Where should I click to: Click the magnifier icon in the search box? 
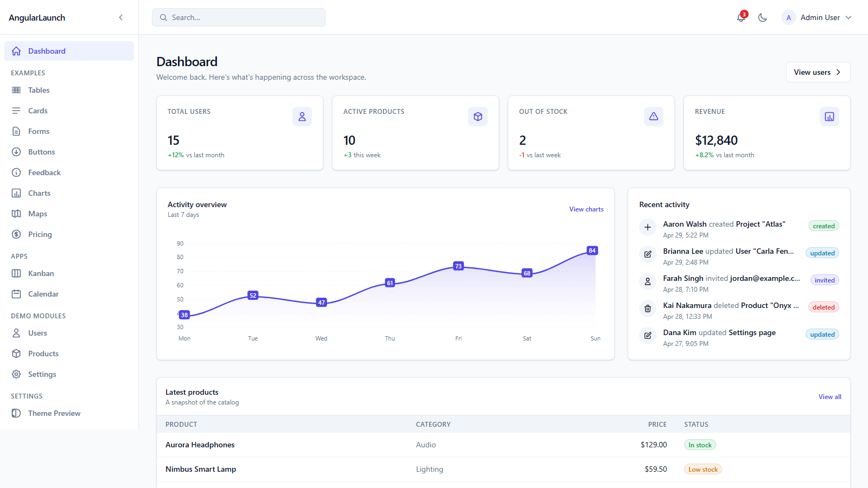tap(163, 17)
